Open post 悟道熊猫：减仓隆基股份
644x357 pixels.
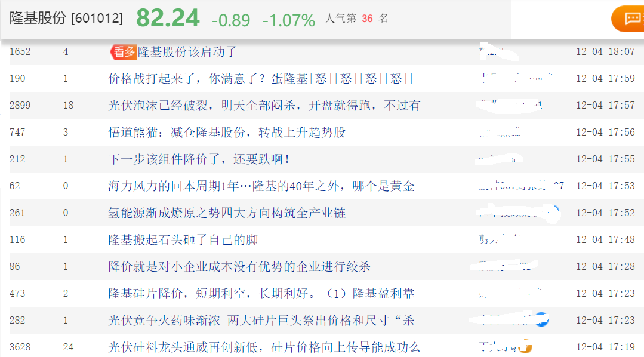(227, 133)
